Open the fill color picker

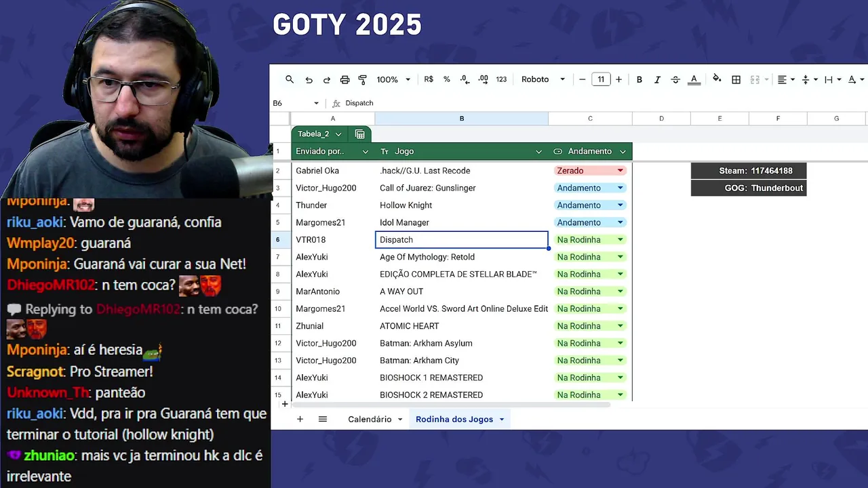click(717, 79)
